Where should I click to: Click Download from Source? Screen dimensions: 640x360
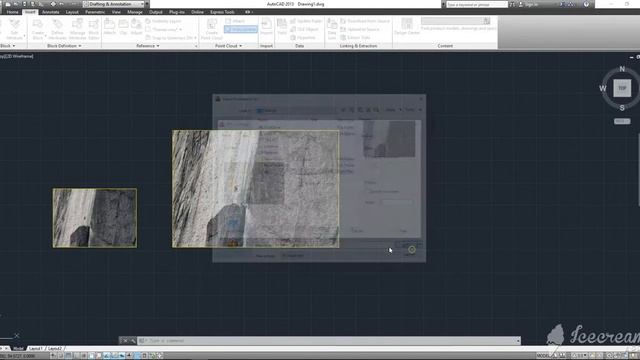click(365, 21)
